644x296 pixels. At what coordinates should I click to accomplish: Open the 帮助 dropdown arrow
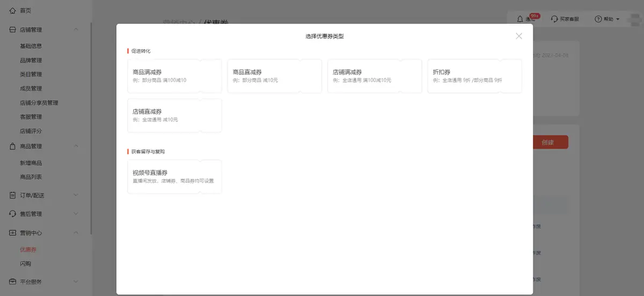(x=618, y=19)
